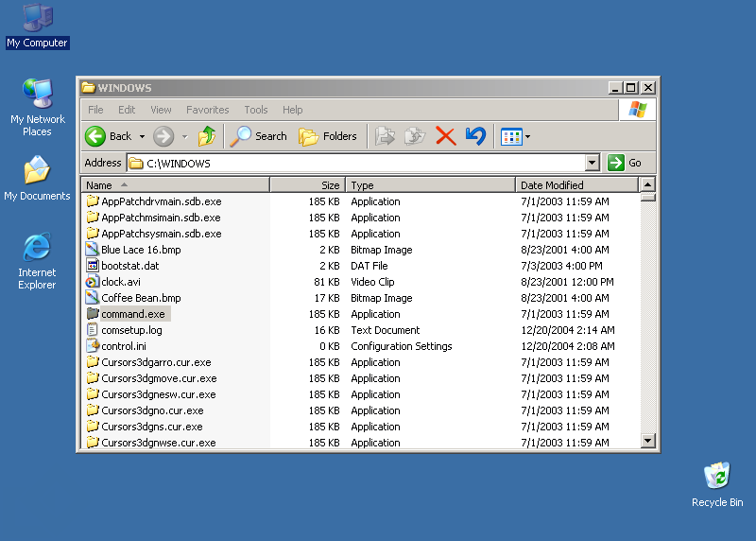756x541 pixels.
Task: Click the scrollbar up arrow
Action: [647, 185]
